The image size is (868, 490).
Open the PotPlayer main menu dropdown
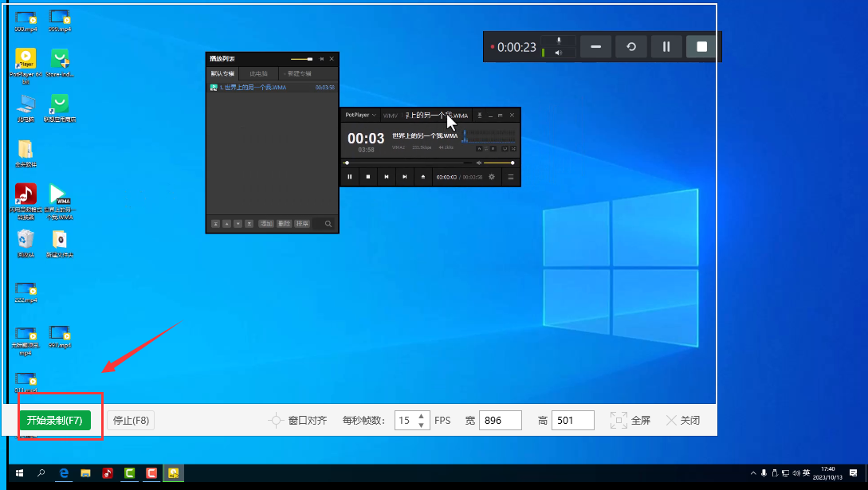[360, 116]
